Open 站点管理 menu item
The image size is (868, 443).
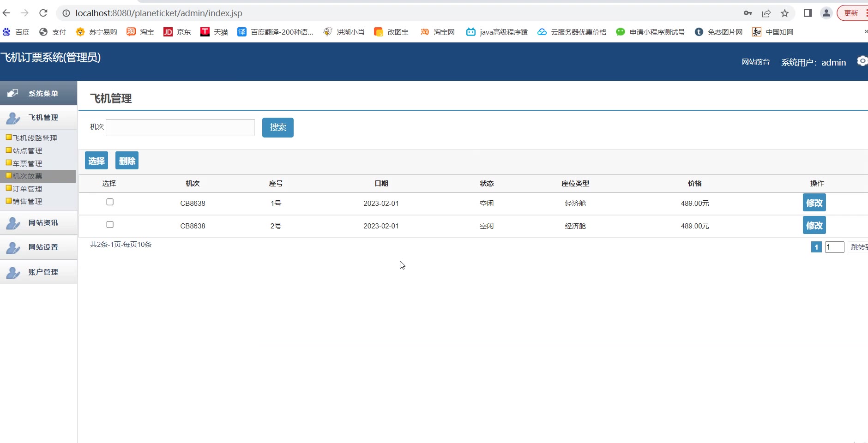(28, 150)
